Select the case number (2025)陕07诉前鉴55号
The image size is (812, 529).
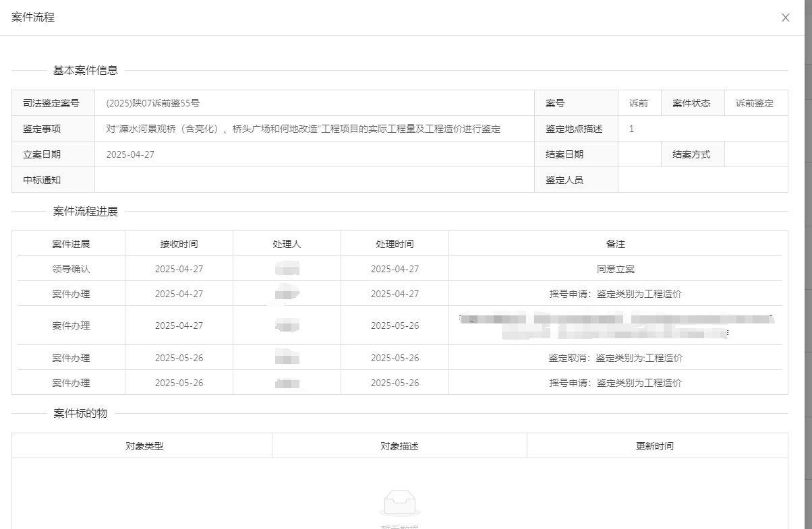[153, 103]
